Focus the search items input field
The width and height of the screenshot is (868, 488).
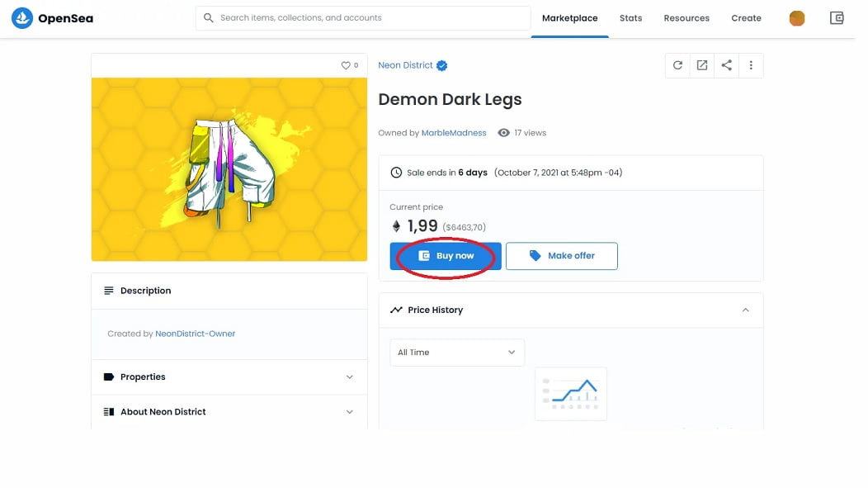click(363, 18)
